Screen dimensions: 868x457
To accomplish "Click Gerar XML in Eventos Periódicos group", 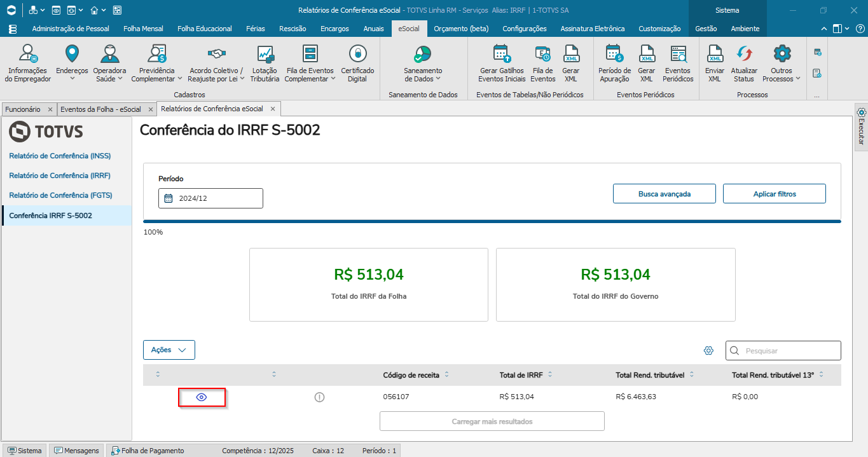I will click(x=647, y=64).
